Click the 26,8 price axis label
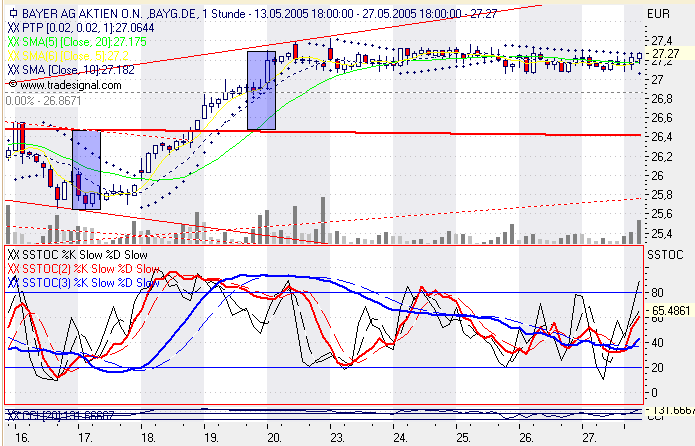This screenshot has width=695, height=446. tap(661, 98)
